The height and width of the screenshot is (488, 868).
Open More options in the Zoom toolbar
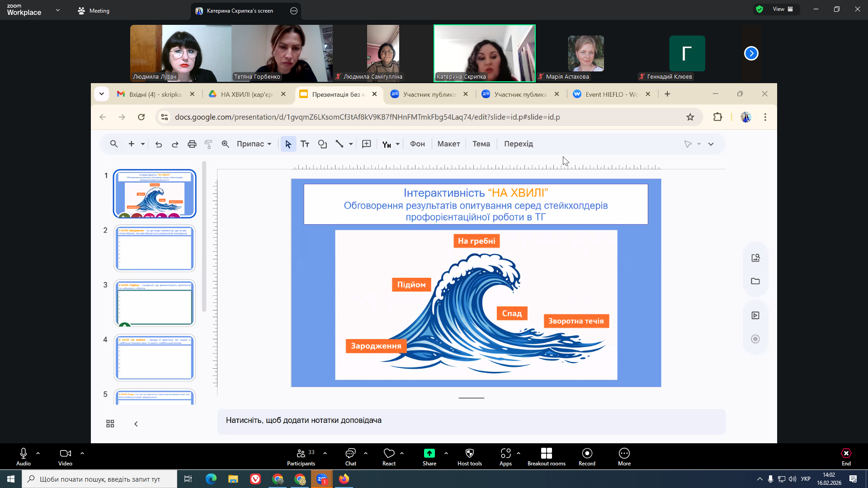pyautogui.click(x=624, y=453)
